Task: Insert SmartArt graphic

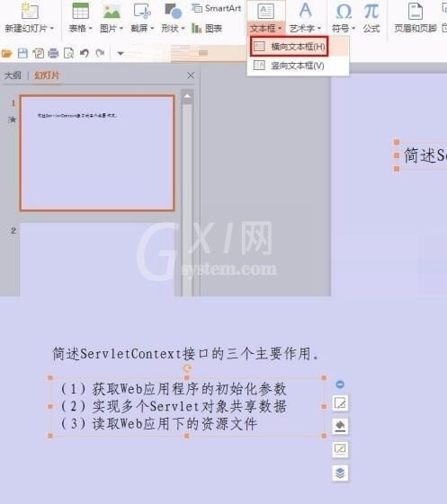Action: pos(216,8)
